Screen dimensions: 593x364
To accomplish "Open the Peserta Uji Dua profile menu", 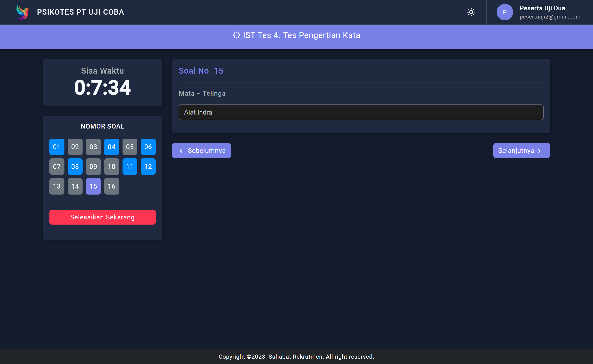I will (x=542, y=12).
